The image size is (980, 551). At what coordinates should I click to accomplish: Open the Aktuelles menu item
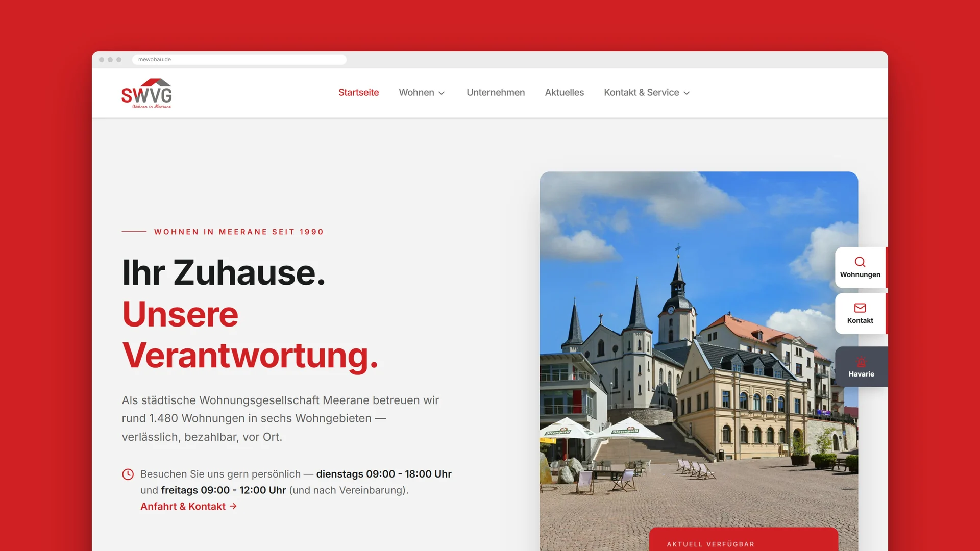[564, 92]
